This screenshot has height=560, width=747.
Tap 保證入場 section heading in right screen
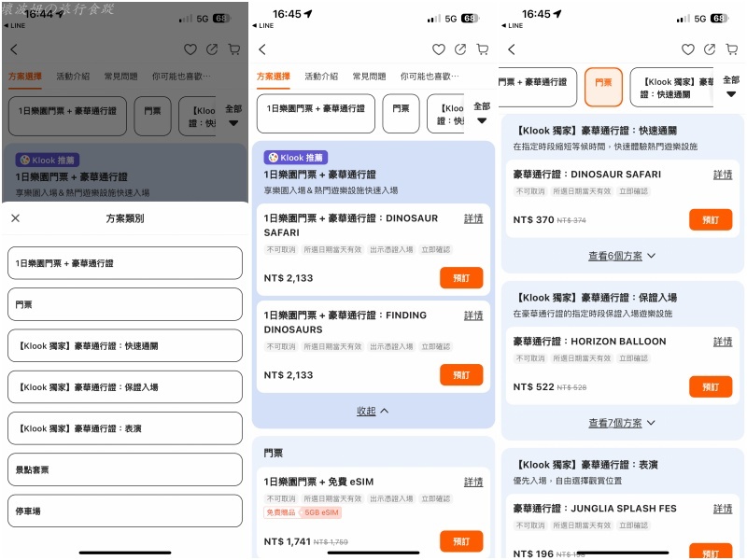(598, 298)
